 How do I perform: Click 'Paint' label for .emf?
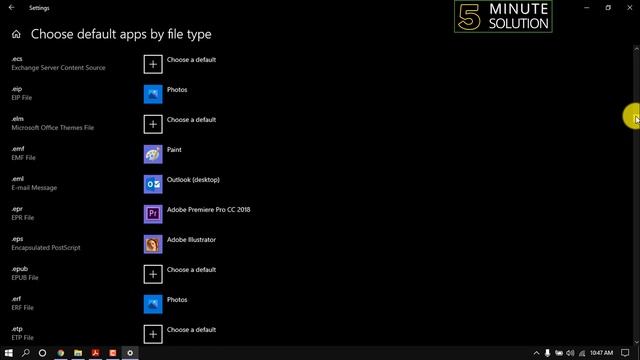pyautogui.click(x=174, y=150)
